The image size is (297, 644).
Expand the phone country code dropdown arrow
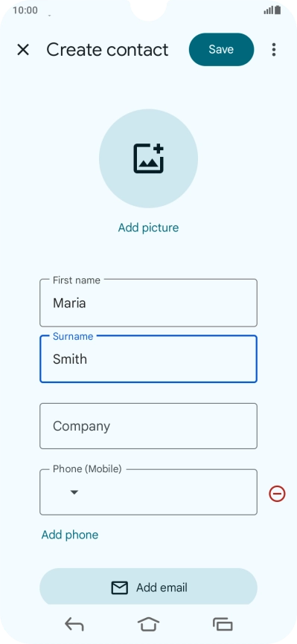(74, 492)
